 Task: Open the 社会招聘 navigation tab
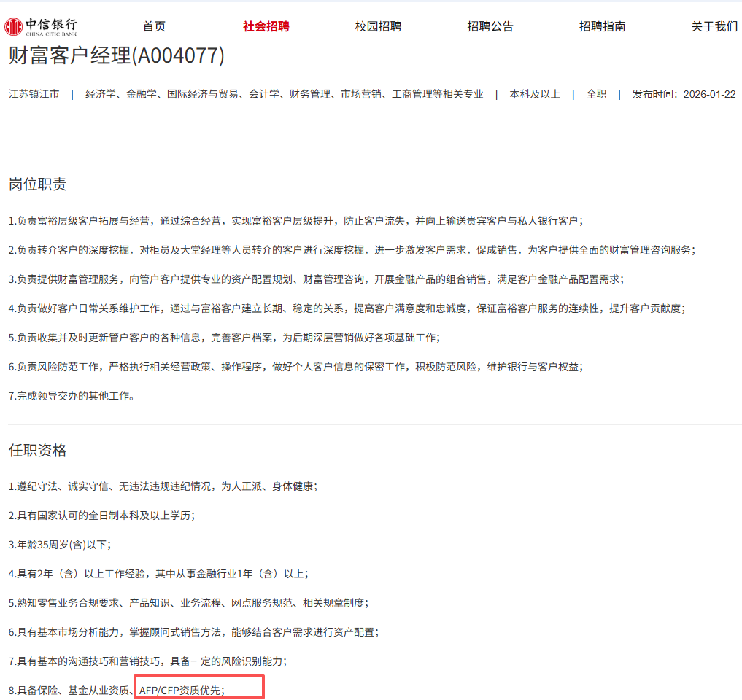point(266,27)
